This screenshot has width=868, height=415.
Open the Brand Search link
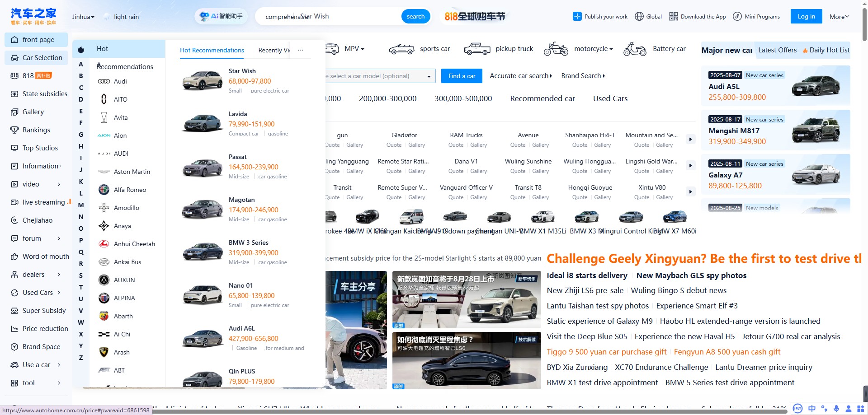point(583,76)
